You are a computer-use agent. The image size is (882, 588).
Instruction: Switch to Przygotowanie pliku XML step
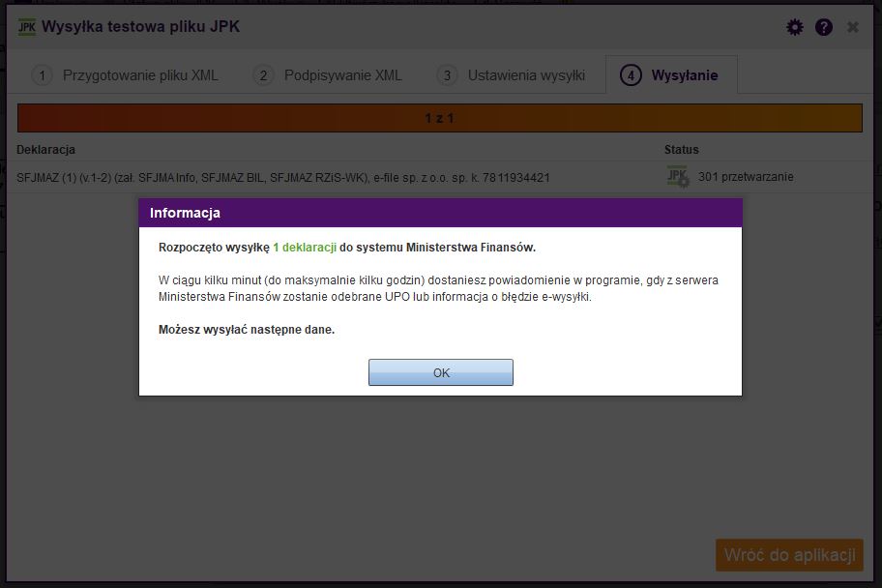[x=126, y=74]
